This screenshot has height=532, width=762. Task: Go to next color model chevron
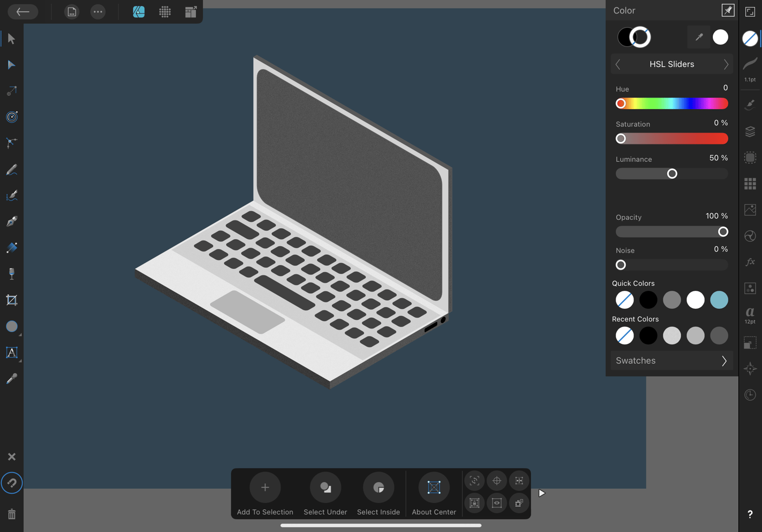(x=726, y=64)
